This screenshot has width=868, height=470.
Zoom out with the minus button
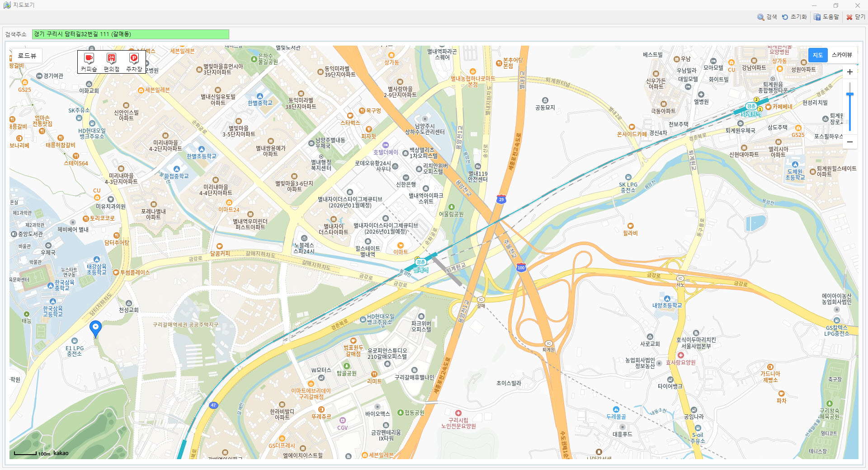coord(849,142)
